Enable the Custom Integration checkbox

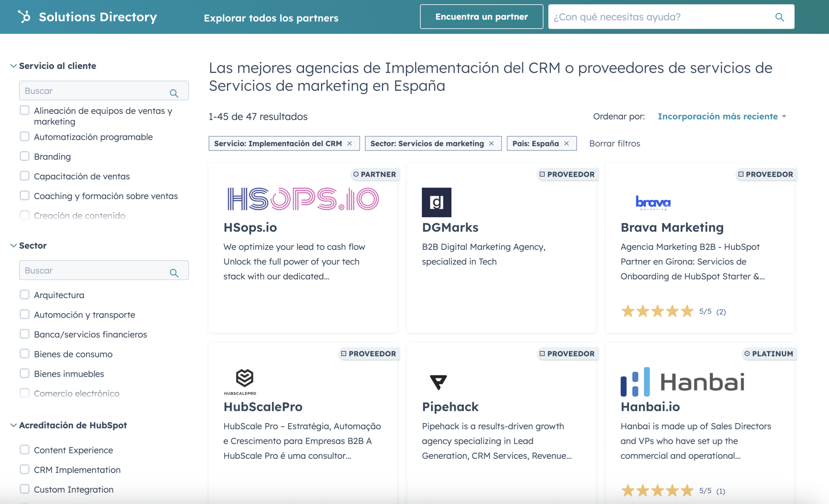tap(25, 489)
